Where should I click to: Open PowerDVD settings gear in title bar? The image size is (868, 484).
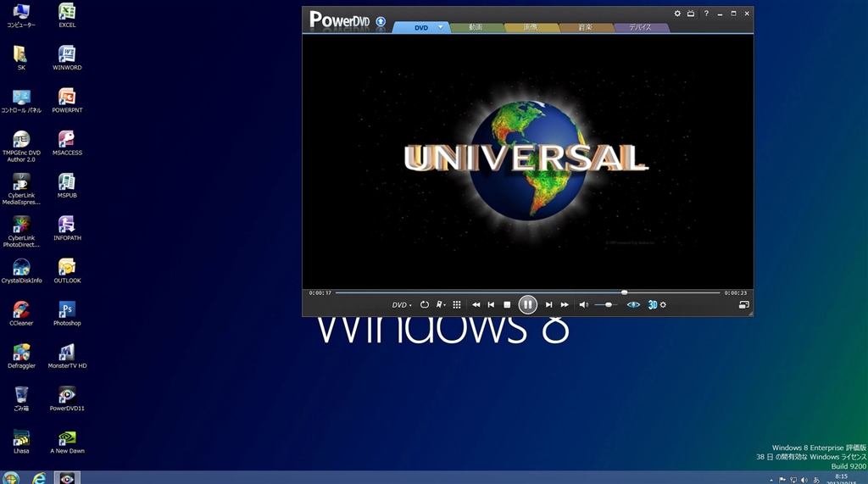pyautogui.click(x=677, y=14)
